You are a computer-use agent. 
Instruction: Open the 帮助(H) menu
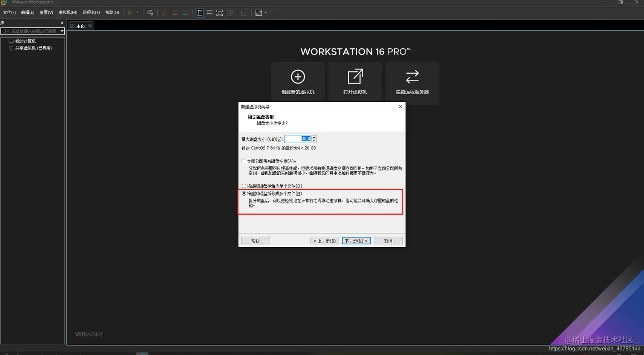pos(112,12)
